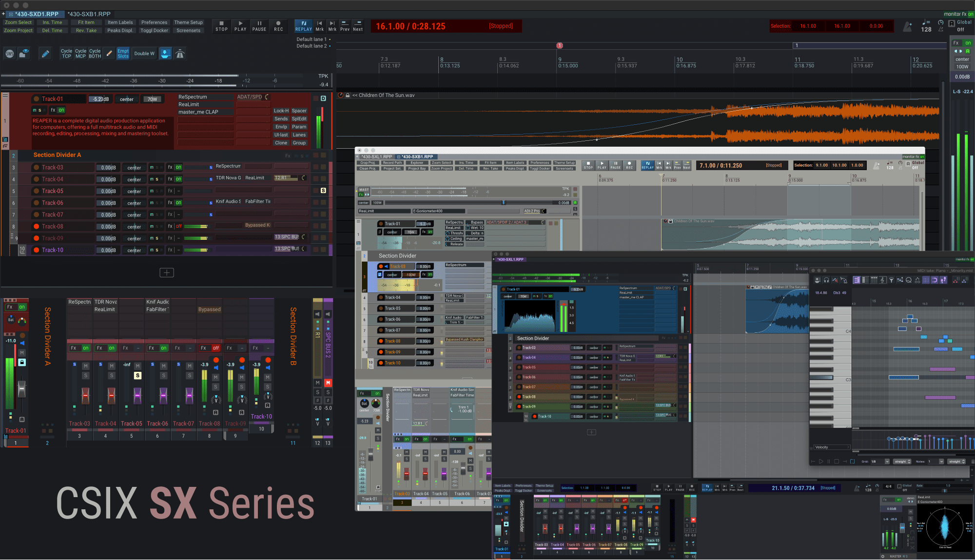Viewport: 975px width, 560px height.
Task: Click the Zoom Select toolbar item
Action: coord(18,22)
